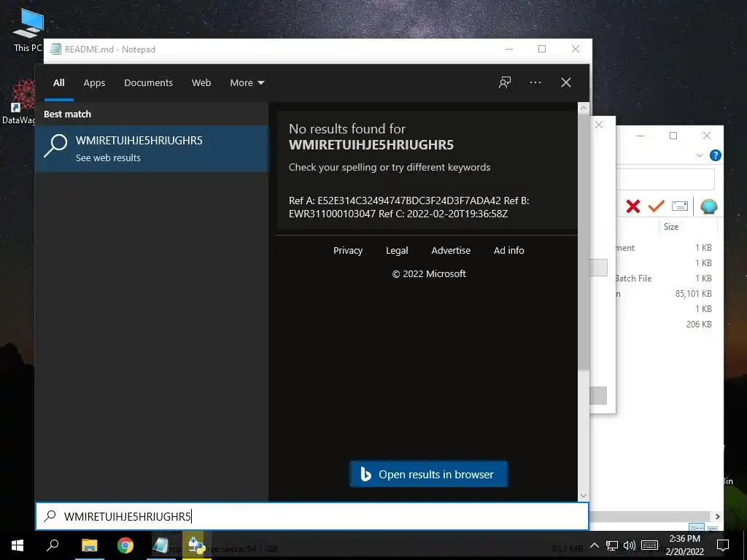
Task: Switch to the Web search tab
Action: pyautogui.click(x=201, y=83)
